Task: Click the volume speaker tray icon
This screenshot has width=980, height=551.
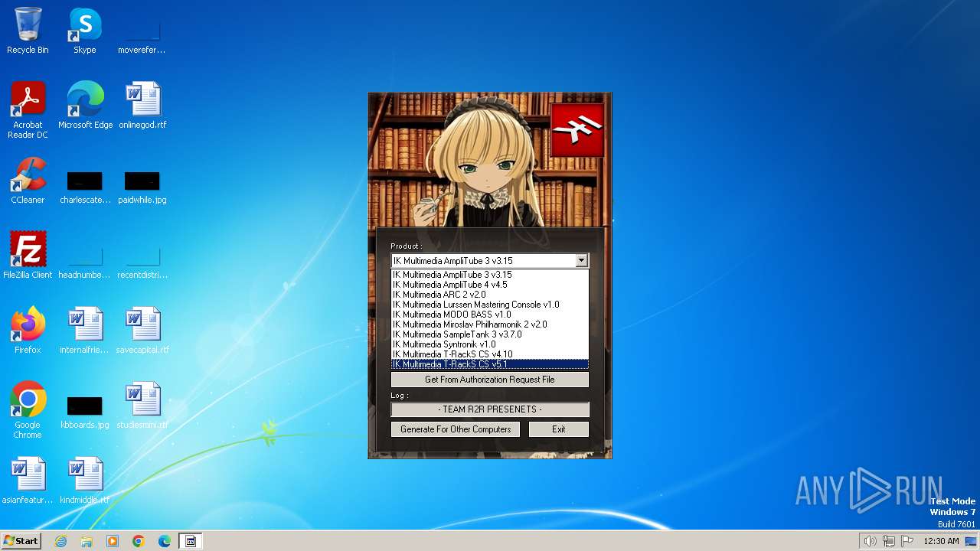Action: 871,541
